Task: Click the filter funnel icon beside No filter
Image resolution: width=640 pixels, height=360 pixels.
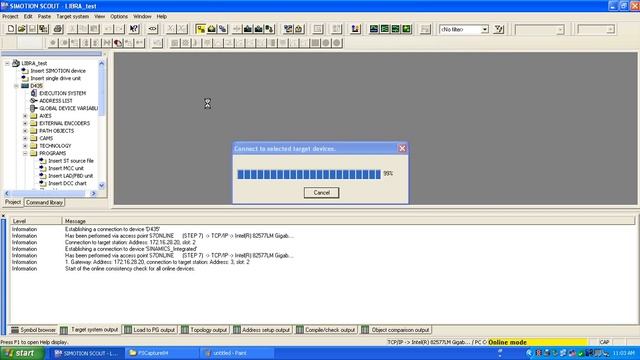Action: click(x=499, y=29)
